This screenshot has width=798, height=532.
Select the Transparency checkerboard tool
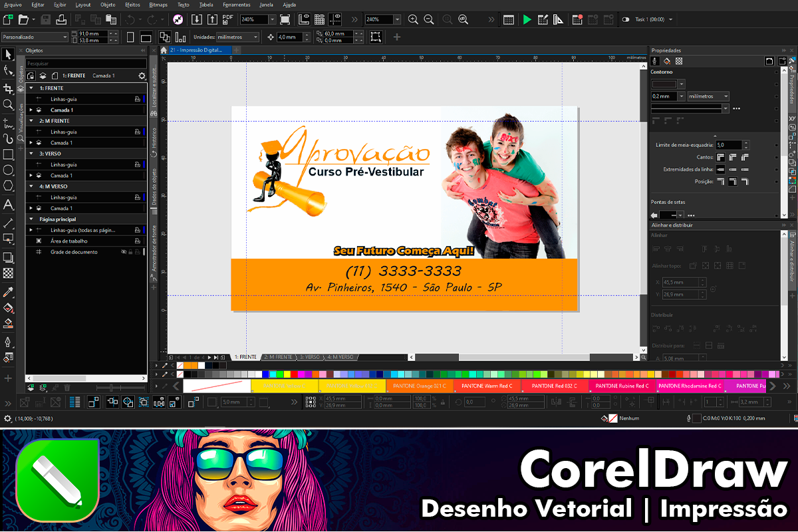coord(8,273)
